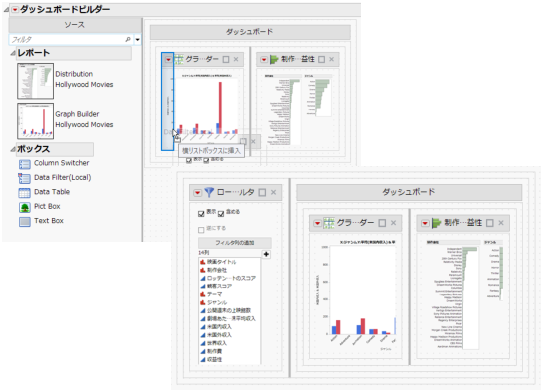Image resolution: width=544 pixels, height=392 pixels.
Task: Enable the 逆にする checkbox
Action: pos(201,230)
